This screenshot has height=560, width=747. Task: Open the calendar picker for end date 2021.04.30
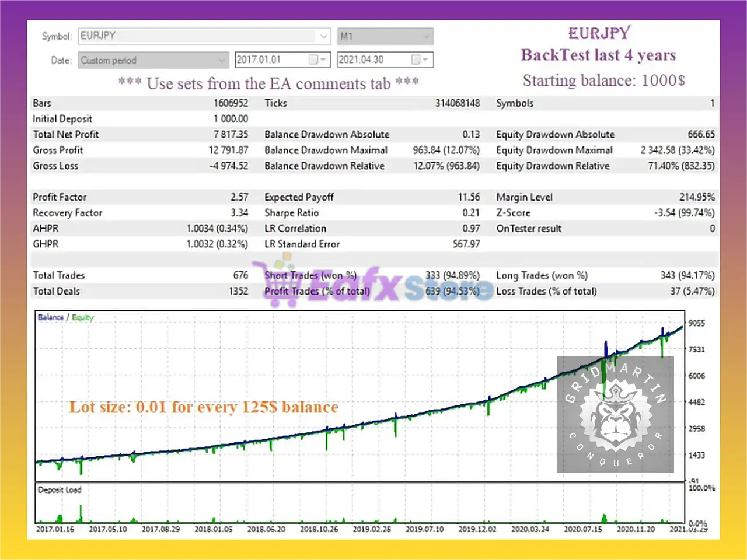421,60
